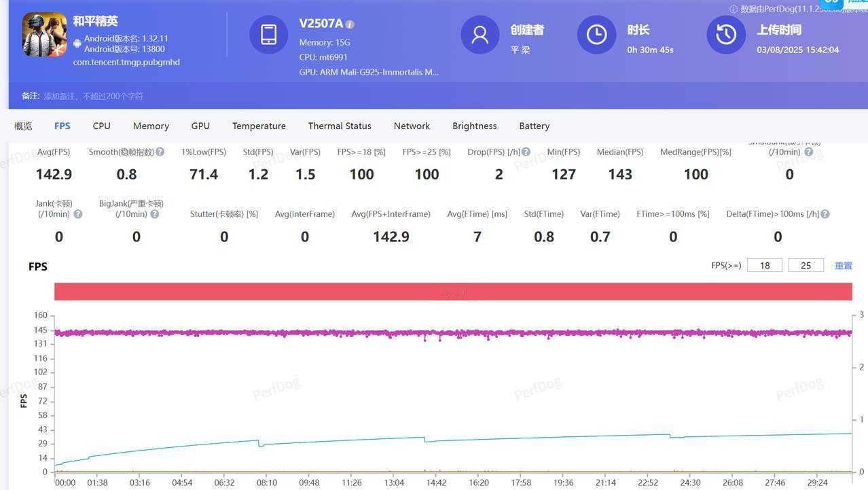
Task: Open the Thermal Status tab
Action: 340,126
